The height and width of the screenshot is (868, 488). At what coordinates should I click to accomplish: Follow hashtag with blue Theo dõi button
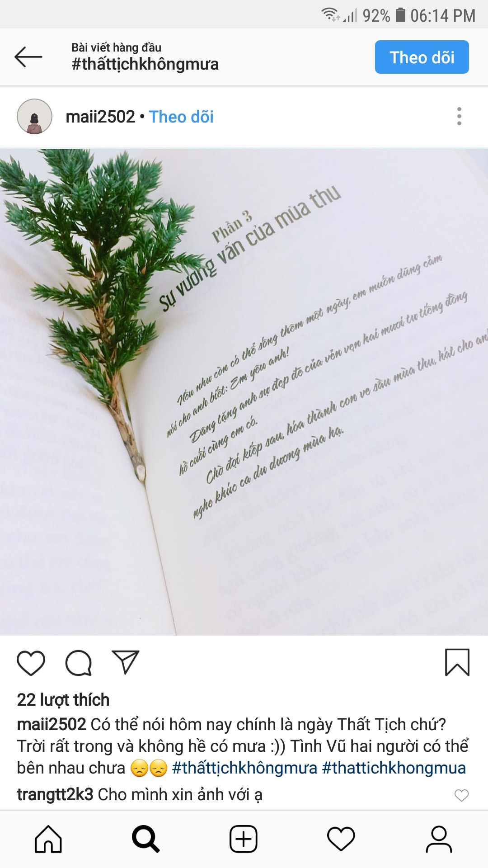[422, 57]
